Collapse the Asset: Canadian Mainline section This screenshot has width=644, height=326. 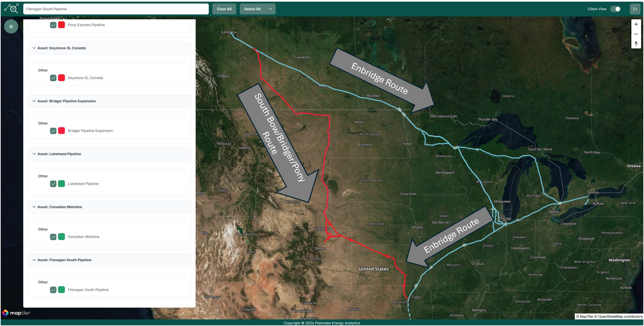(x=34, y=207)
